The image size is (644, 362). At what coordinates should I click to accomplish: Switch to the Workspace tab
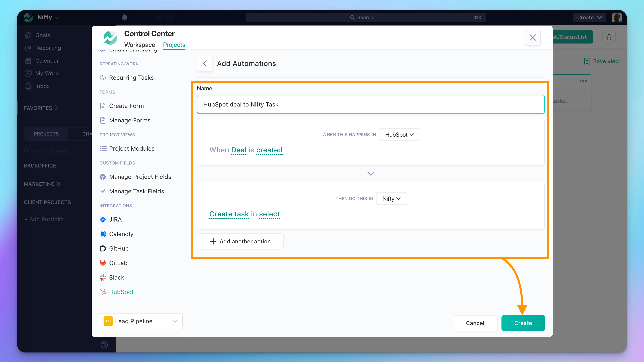pyautogui.click(x=140, y=45)
